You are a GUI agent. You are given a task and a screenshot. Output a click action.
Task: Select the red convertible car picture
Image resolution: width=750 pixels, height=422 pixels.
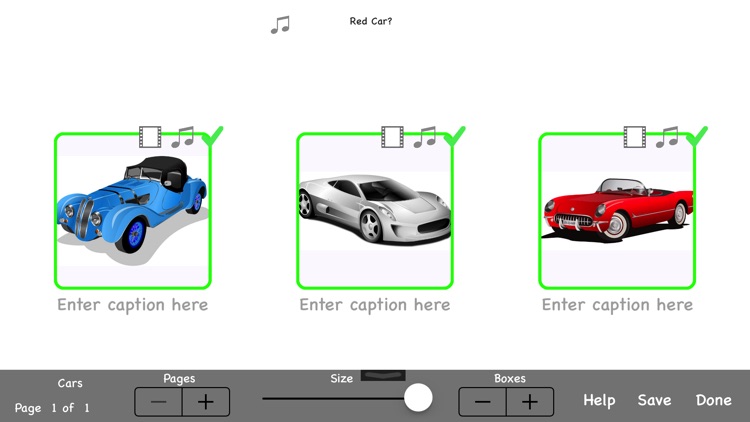[617, 211]
